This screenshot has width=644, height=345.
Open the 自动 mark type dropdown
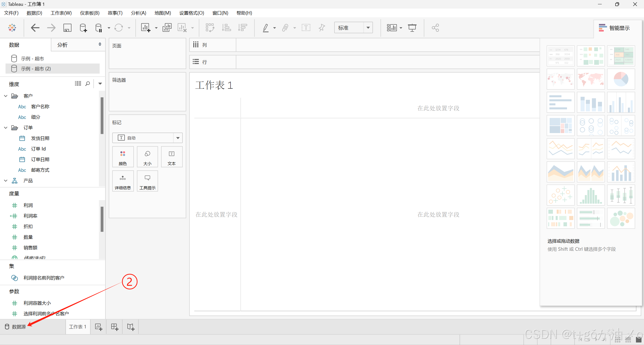178,138
